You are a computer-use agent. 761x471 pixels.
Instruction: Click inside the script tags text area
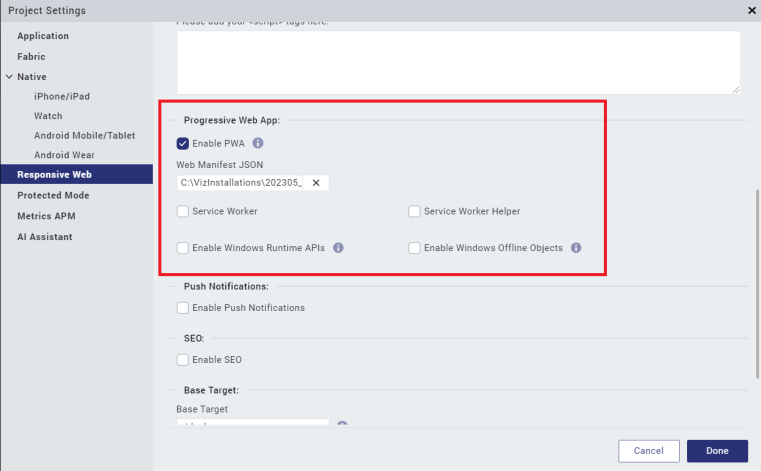458,62
